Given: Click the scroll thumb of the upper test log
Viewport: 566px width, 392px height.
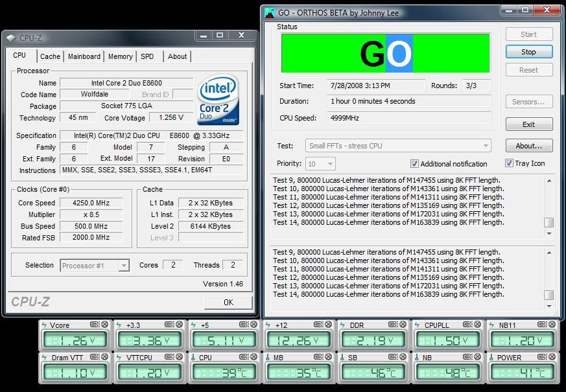Looking at the screenshot, I should click(548, 222).
